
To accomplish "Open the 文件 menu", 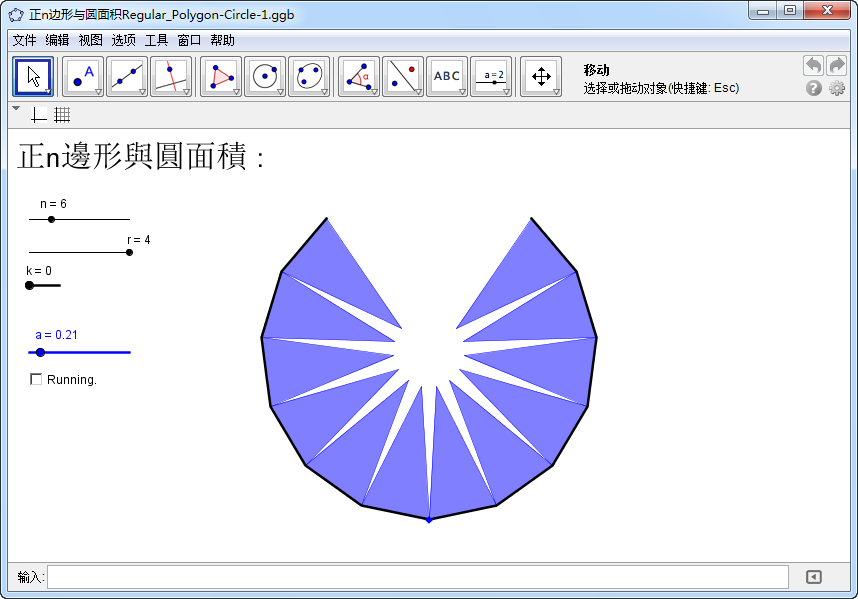I will (24, 40).
